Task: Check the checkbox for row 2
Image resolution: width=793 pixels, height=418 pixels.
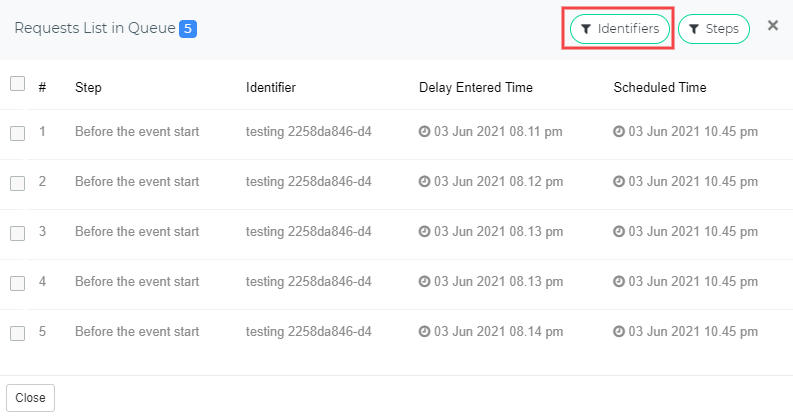Action: [x=18, y=183]
